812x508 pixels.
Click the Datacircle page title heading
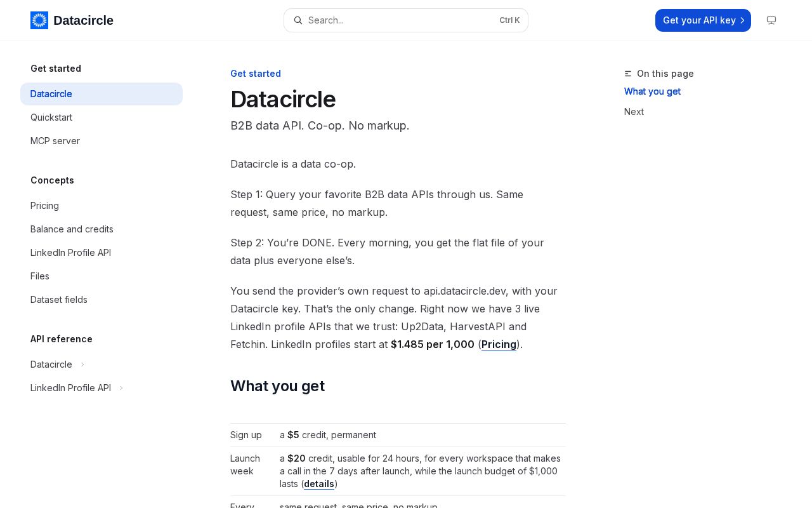[283, 99]
